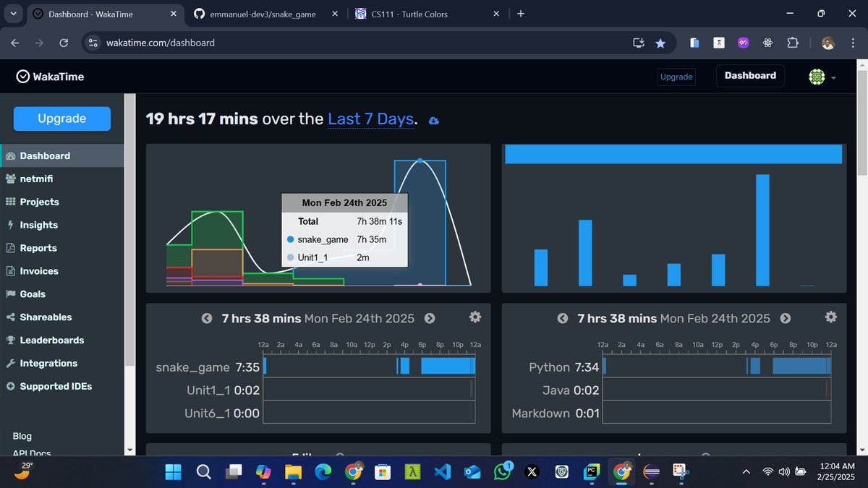Open the purple checkmark browser extension
The image size is (868, 488).
point(743,43)
